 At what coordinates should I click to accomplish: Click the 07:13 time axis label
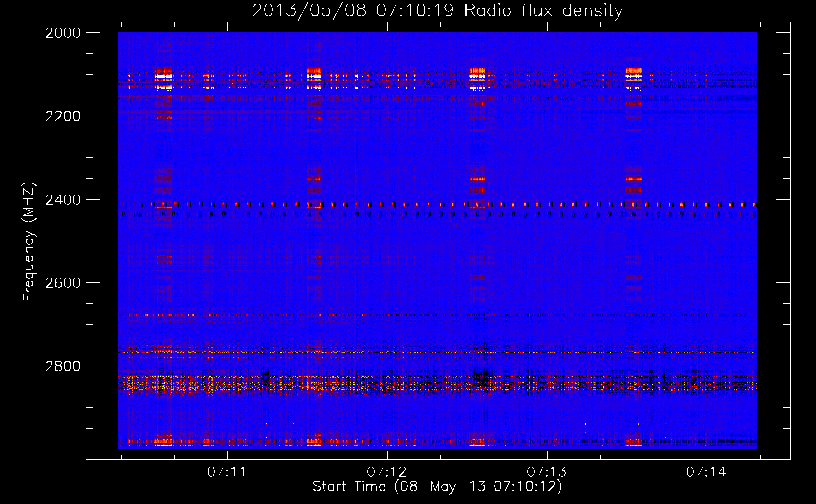point(547,472)
